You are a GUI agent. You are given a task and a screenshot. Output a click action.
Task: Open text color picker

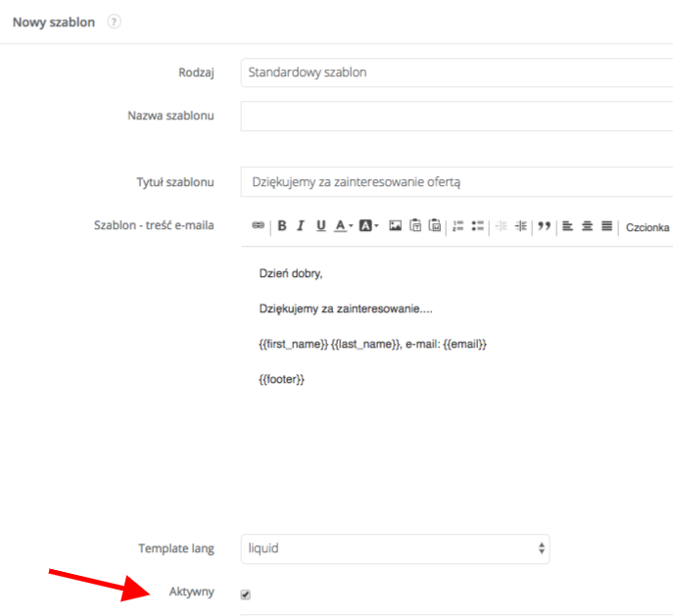[344, 225]
